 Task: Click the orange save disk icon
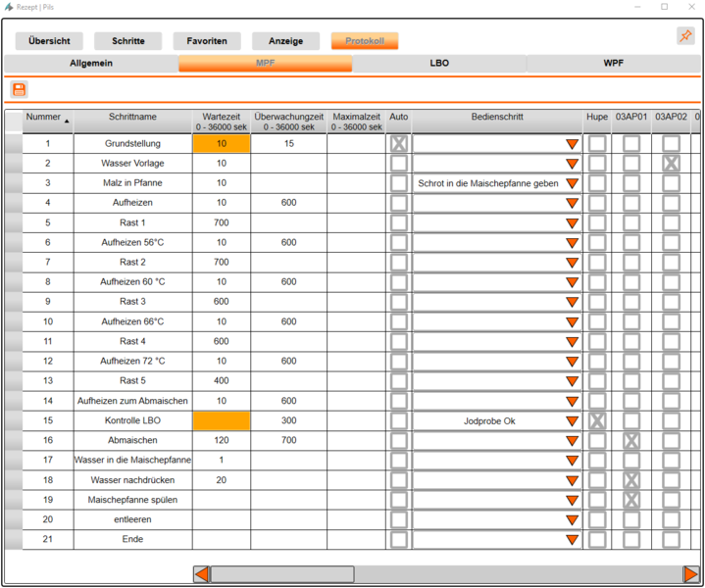[19, 90]
